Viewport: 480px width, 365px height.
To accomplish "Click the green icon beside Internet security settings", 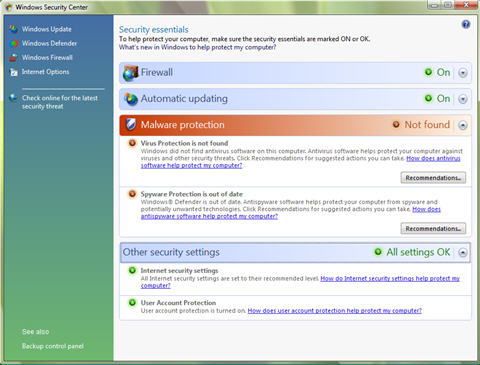I will point(132,270).
